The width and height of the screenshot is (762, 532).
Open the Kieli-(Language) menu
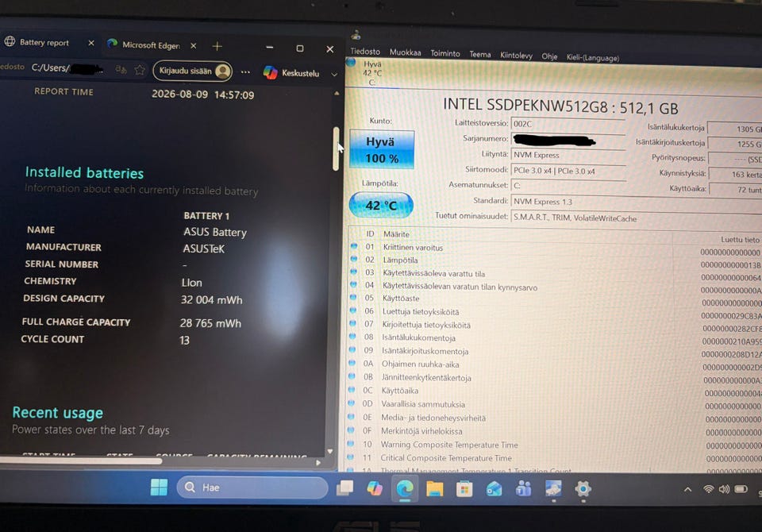tap(592, 58)
